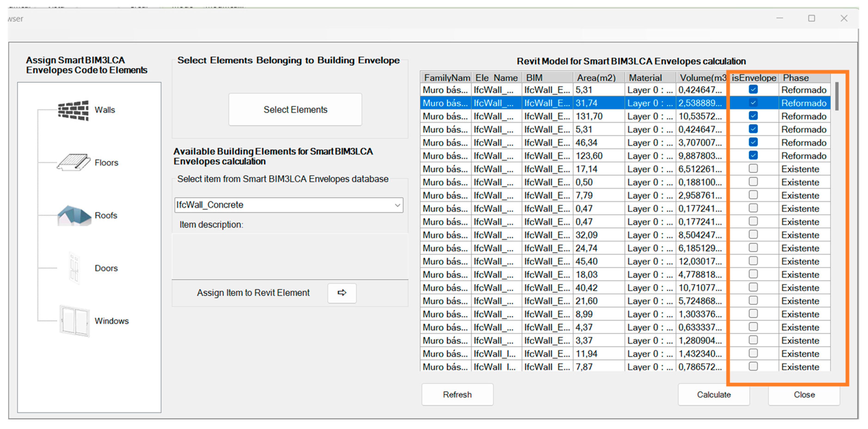Click the table's vertical scrollbar thumb

point(837,96)
